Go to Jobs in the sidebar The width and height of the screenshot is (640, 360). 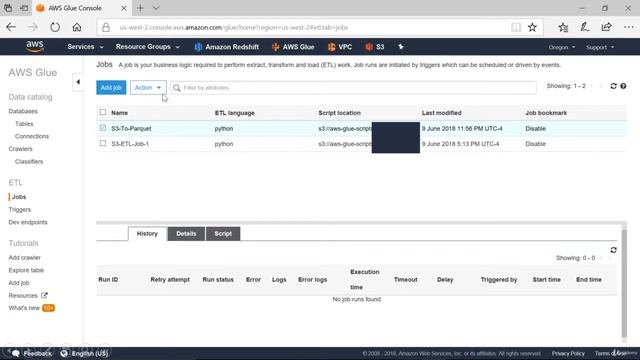pos(19,197)
